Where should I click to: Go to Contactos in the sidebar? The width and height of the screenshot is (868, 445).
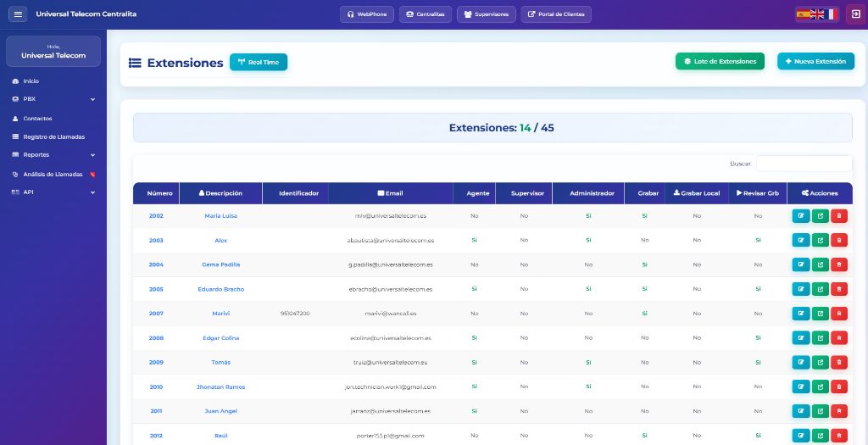37,119
